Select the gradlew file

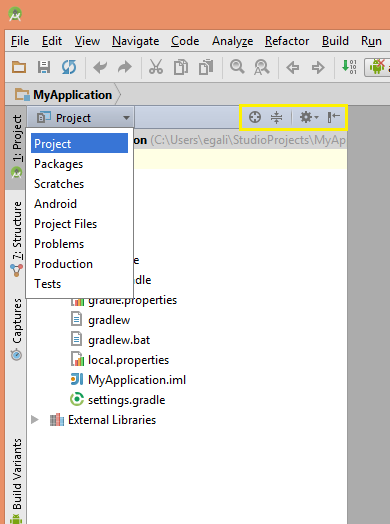101,320
